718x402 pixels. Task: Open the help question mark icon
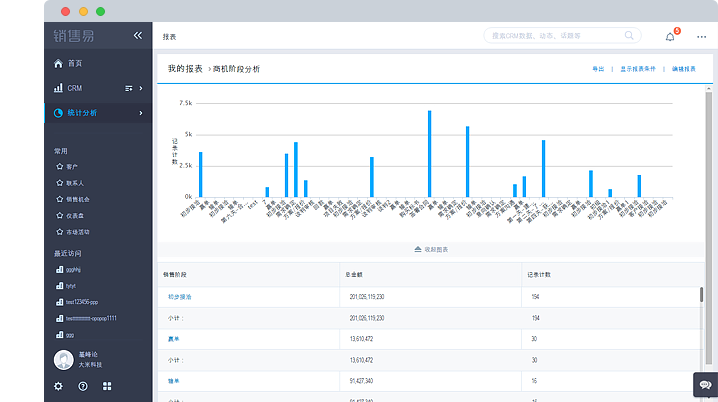pyautogui.click(x=83, y=386)
